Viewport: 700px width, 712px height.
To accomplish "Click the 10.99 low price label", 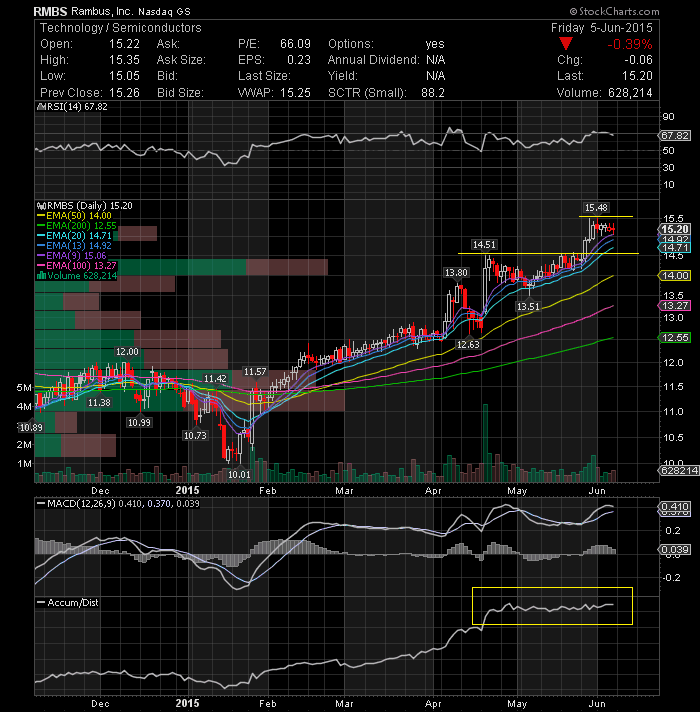I will (139, 423).
